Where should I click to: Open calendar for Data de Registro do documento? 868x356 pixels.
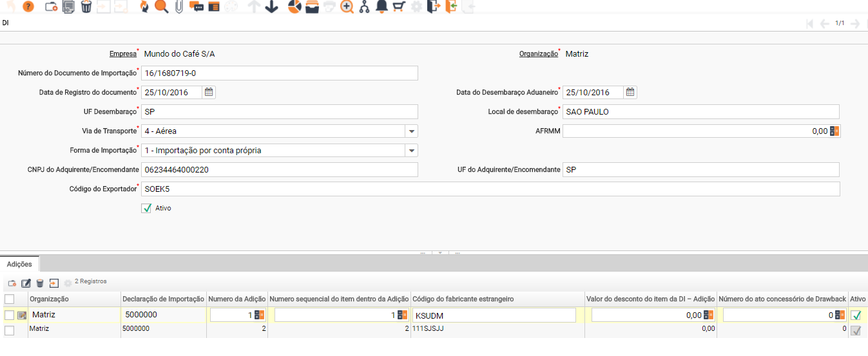tap(209, 92)
